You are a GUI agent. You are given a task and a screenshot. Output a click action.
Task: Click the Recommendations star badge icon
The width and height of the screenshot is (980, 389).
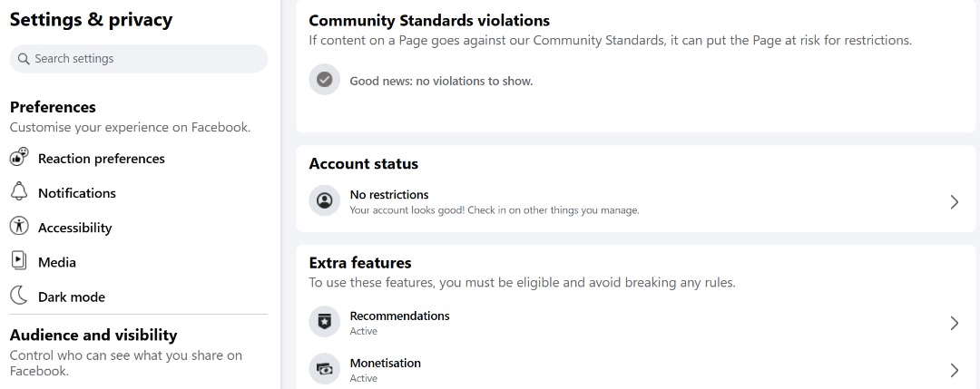(324, 322)
